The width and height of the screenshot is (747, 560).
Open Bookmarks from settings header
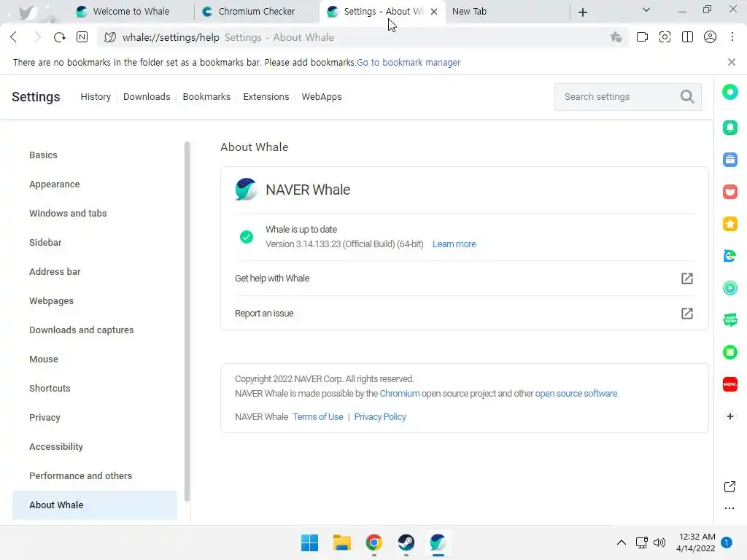pos(206,97)
